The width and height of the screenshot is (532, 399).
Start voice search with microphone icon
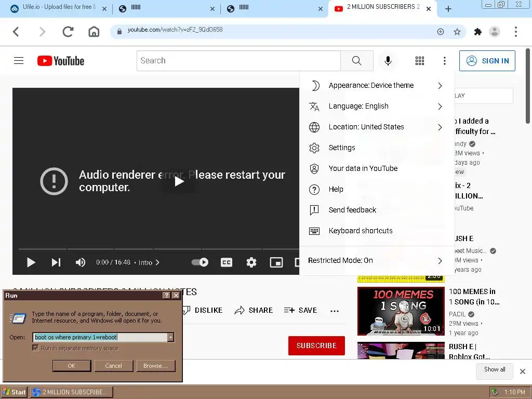(x=388, y=61)
